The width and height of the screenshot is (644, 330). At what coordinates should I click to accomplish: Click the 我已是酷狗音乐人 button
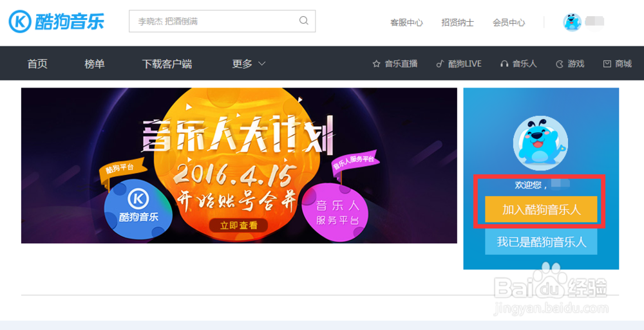(x=541, y=242)
